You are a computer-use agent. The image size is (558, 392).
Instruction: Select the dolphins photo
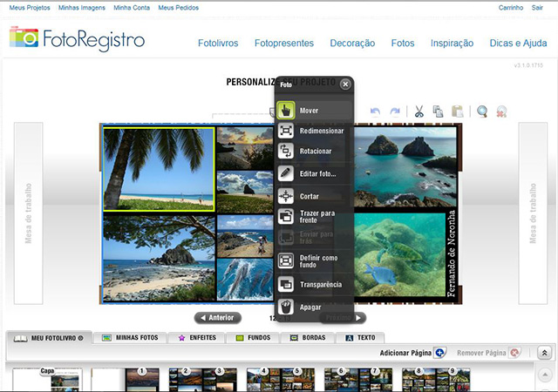246,280
